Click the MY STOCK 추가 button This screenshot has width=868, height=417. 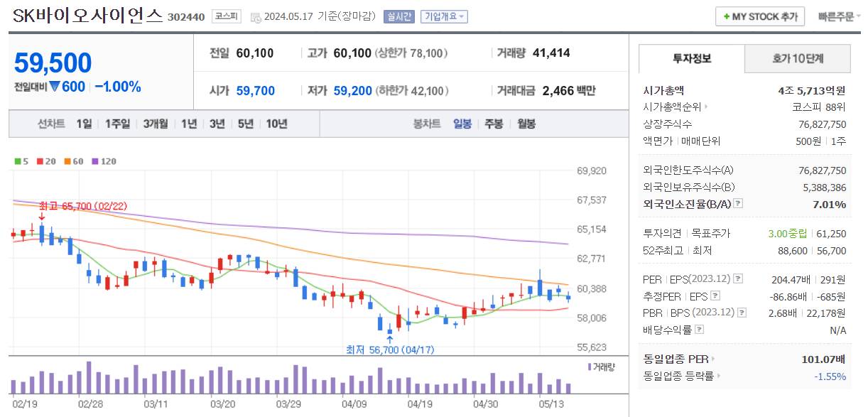point(759,16)
